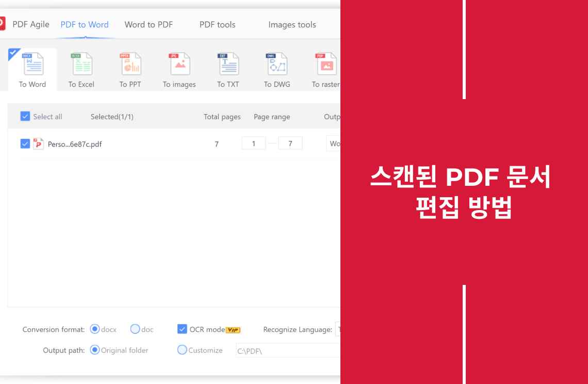Uncheck the Select all checkbox
Viewport: 588px width, 384px height.
[25, 116]
